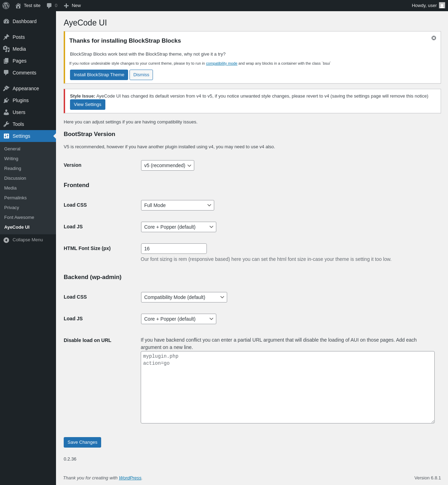Click the Settings menu label
This screenshot has height=485, width=448.
tap(21, 136)
